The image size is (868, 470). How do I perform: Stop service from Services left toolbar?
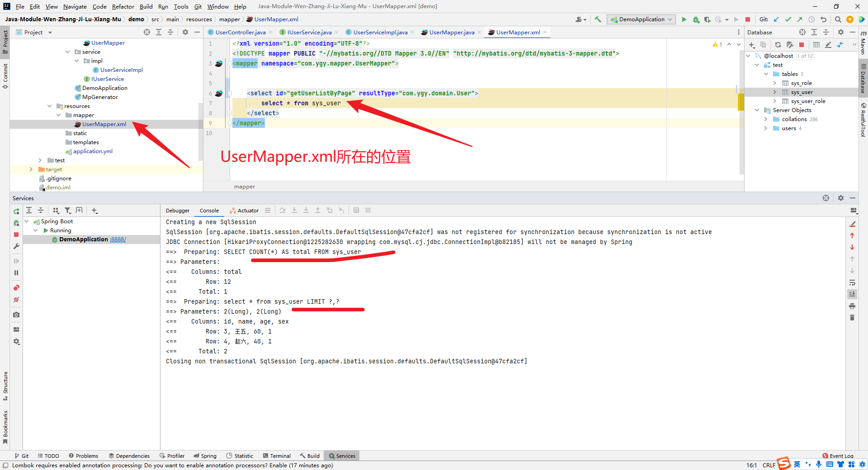(x=16, y=235)
